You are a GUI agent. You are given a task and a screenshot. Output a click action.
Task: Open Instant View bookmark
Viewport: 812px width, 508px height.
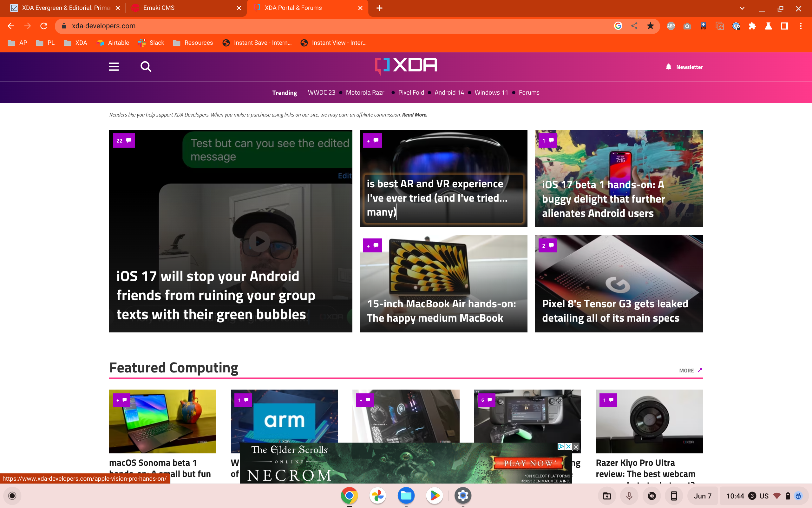pos(334,43)
